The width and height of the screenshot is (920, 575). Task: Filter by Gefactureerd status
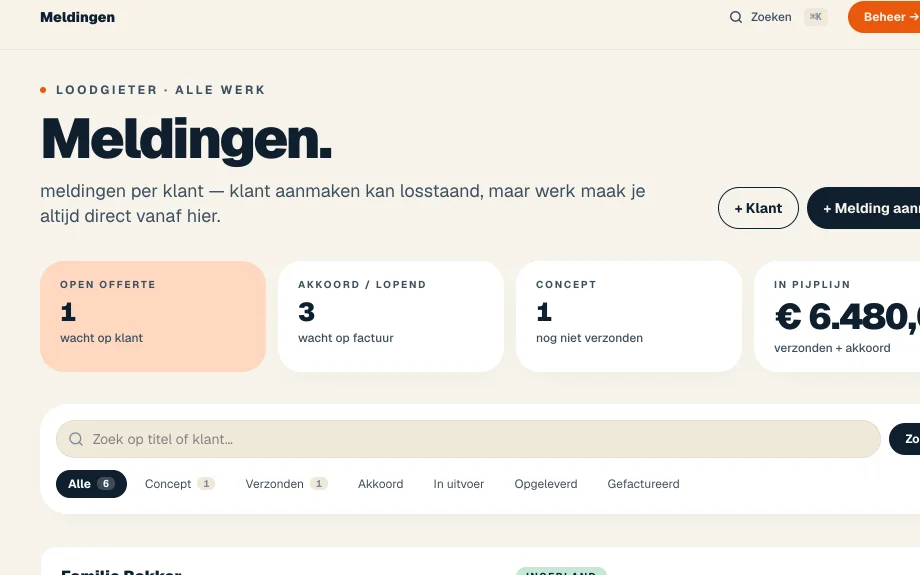643,484
